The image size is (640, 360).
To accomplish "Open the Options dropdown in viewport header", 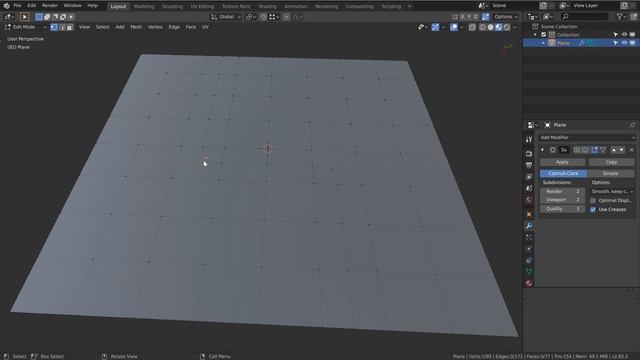I will tap(506, 17).
